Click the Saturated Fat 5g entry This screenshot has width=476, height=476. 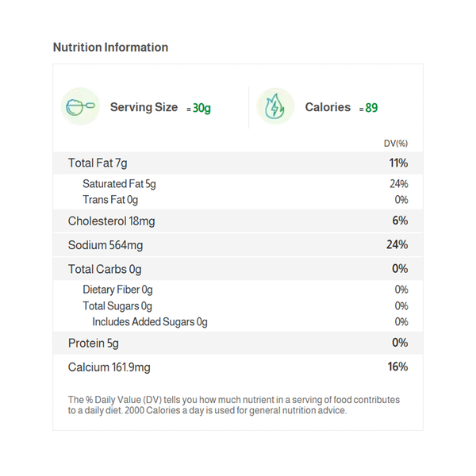[119, 184]
